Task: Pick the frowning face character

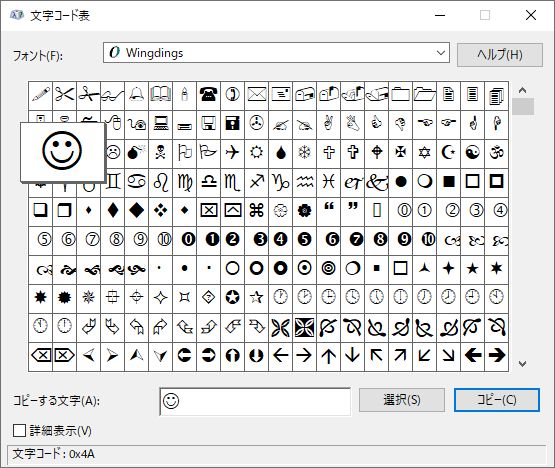Action: tap(114, 153)
